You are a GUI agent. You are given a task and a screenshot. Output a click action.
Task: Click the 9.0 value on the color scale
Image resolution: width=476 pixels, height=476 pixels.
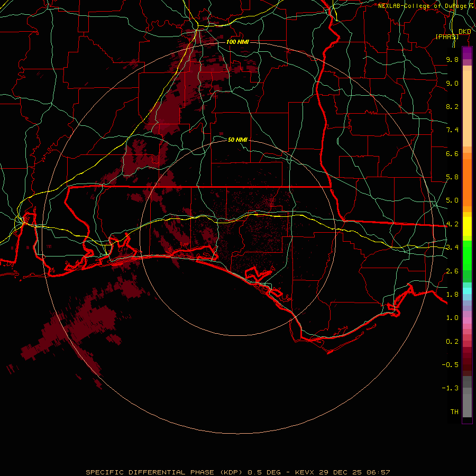[x=452, y=83]
